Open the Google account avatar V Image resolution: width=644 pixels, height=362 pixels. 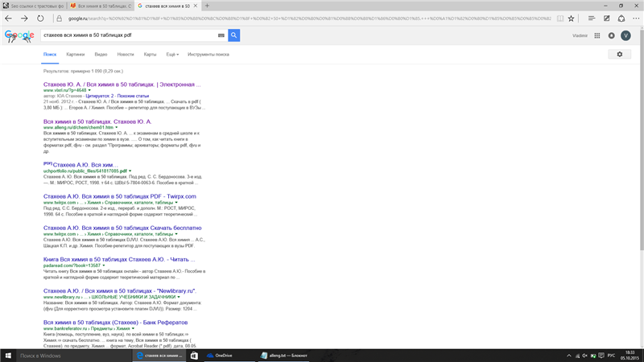click(x=625, y=35)
